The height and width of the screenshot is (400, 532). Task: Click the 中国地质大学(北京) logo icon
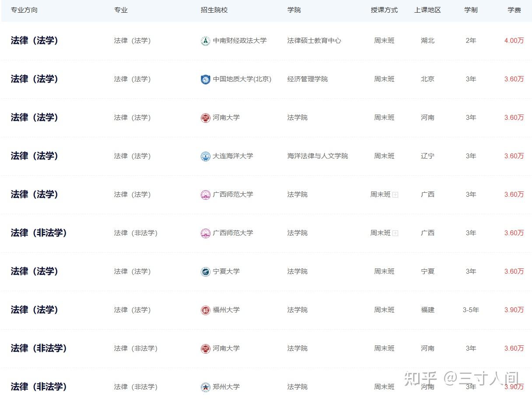205,79
